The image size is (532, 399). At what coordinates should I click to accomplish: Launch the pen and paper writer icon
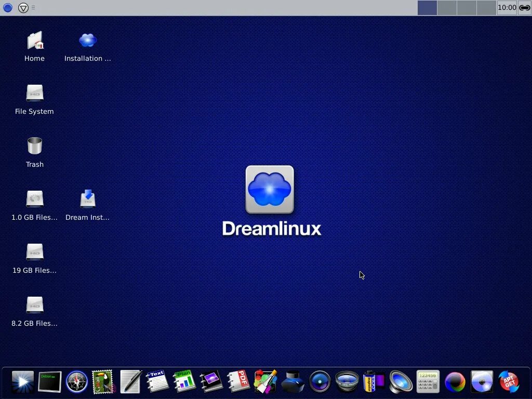[130, 382]
